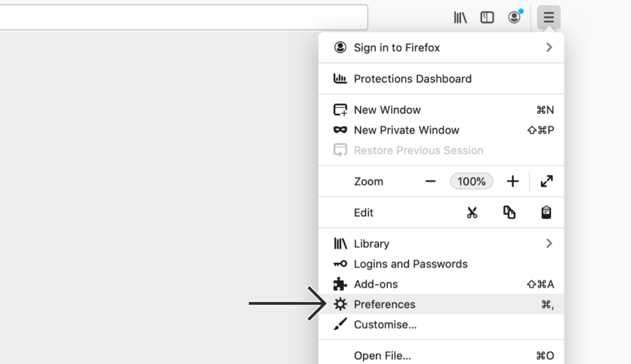
Task: Reset zoom via the 100% button
Action: (471, 182)
